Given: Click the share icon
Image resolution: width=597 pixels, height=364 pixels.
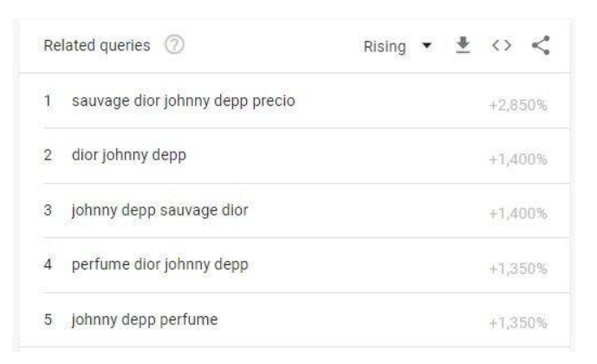Looking at the screenshot, I should coord(544,45).
